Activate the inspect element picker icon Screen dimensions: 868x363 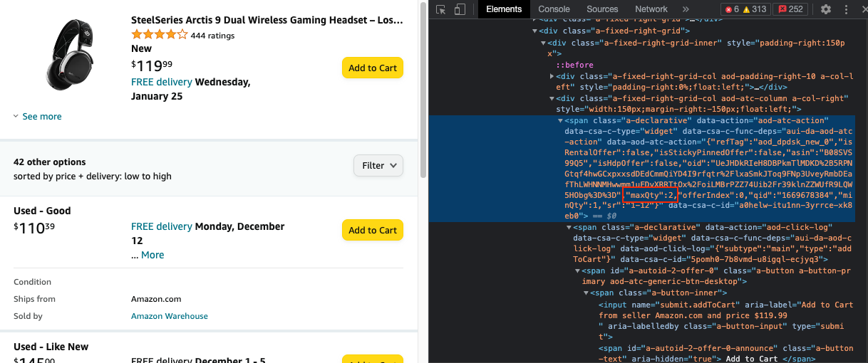(441, 9)
